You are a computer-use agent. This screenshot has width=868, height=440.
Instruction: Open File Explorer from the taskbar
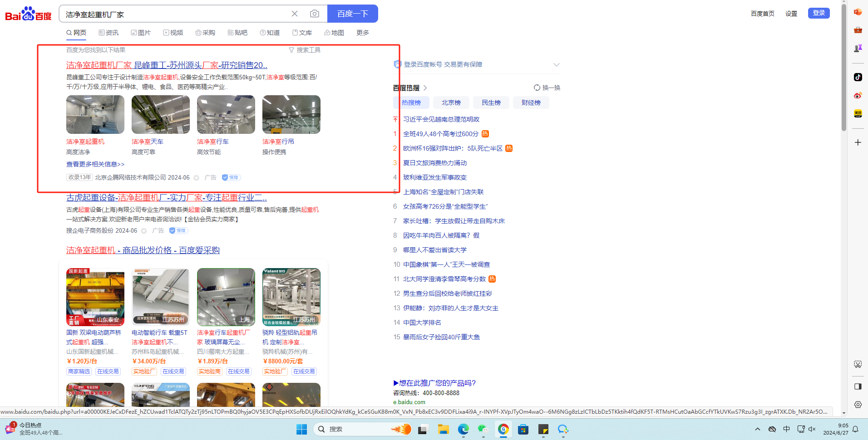pos(443,429)
